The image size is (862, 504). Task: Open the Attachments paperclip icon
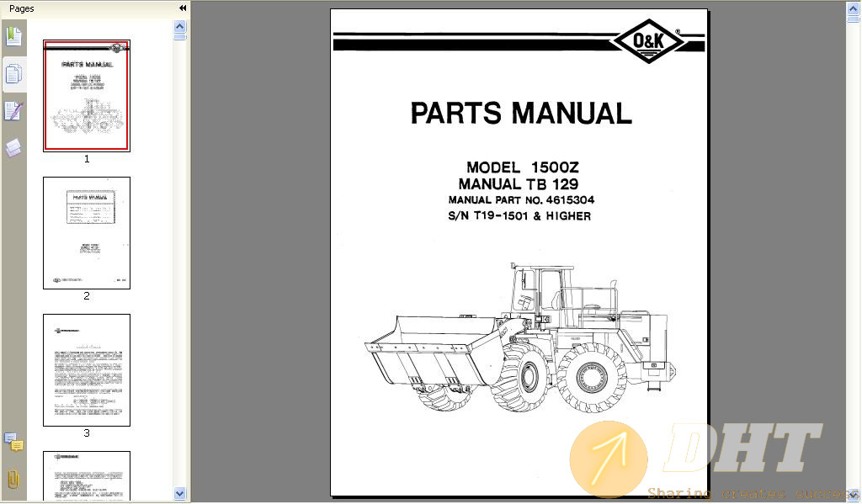coord(13,480)
